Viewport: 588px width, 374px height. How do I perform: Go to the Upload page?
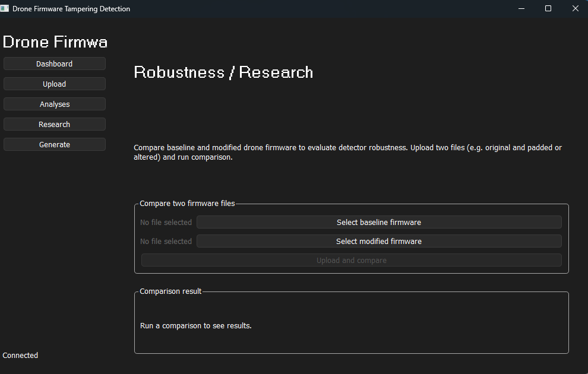(54, 84)
